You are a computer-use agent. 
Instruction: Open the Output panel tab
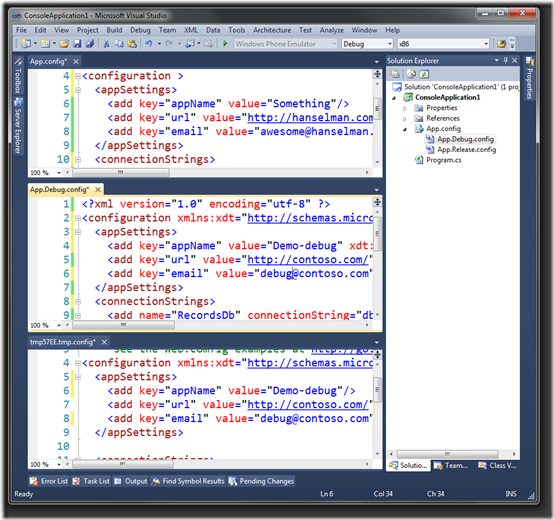coord(131,481)
